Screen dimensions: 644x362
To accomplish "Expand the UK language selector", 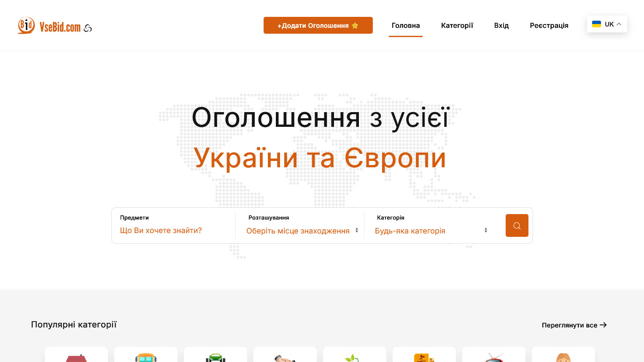I will [x=607, y=24].
